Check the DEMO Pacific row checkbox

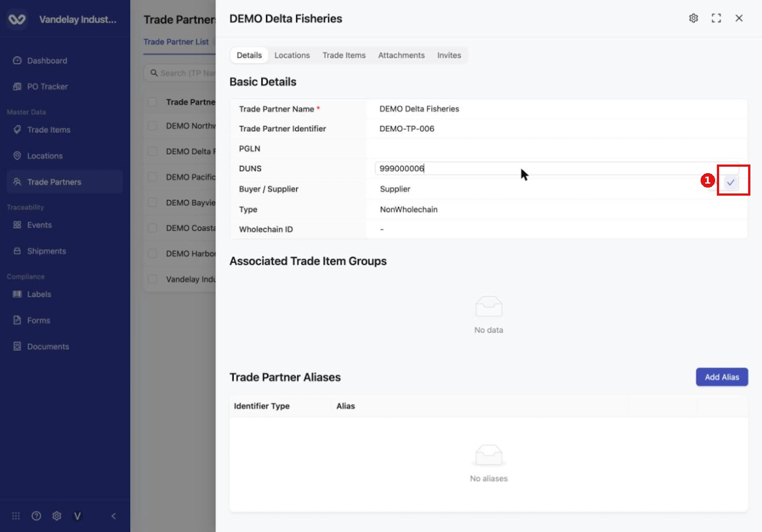tap(152, 177)
